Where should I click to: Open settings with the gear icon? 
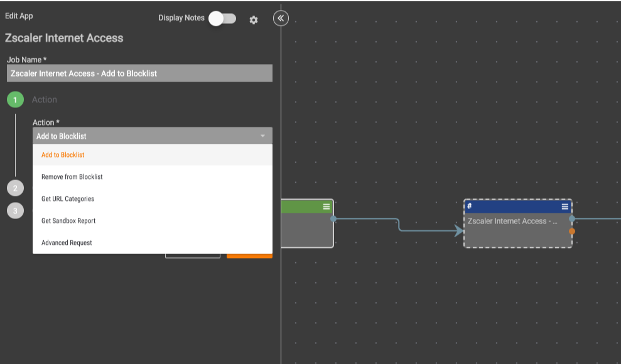(x=254, y=20)
